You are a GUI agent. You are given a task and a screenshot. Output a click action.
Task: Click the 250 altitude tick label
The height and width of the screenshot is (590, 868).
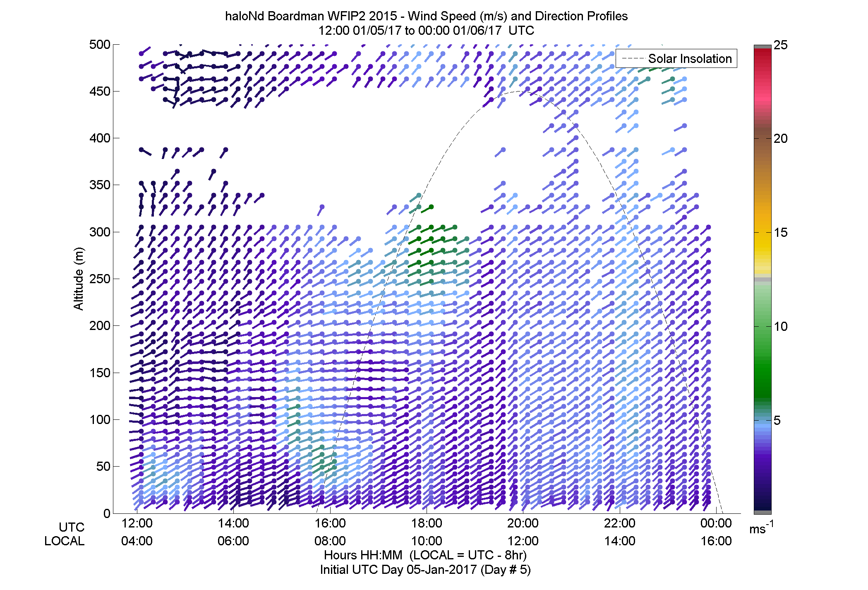coord(100,279)
